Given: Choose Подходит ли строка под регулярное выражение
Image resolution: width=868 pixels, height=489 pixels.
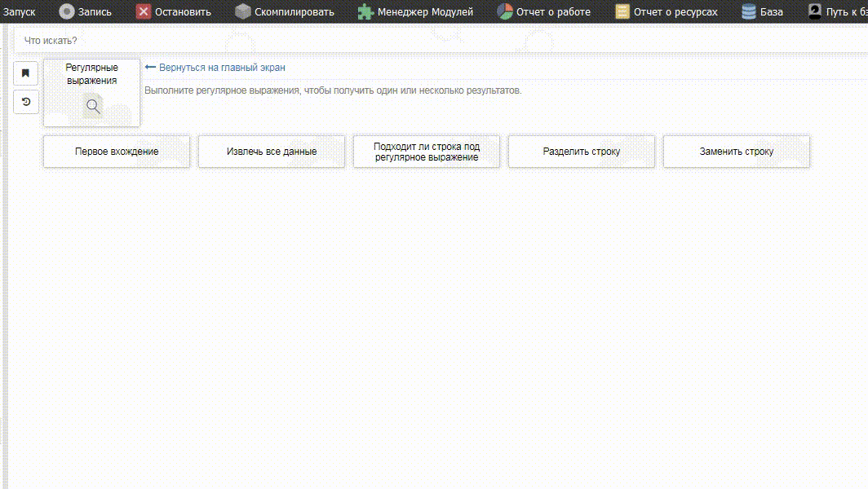Looking at the screenshot, I should (x=427, y=152).
